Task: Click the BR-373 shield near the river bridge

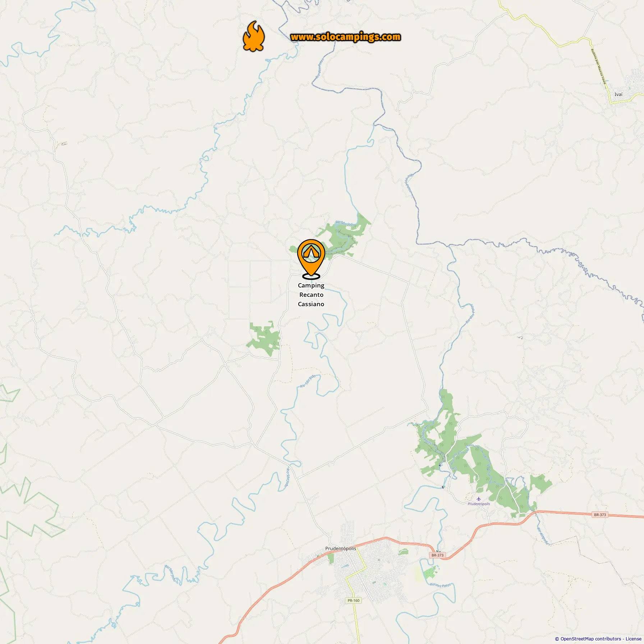Action: (437, 555)
